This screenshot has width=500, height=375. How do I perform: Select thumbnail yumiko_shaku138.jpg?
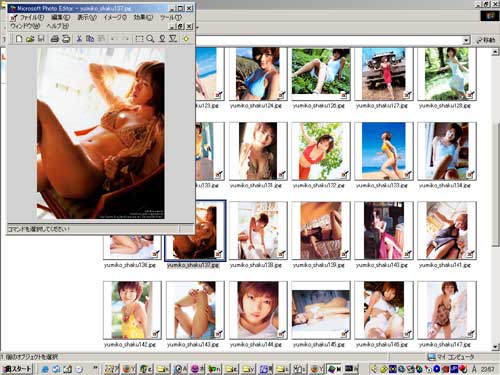pyautogui.click(x=258, y=230)
